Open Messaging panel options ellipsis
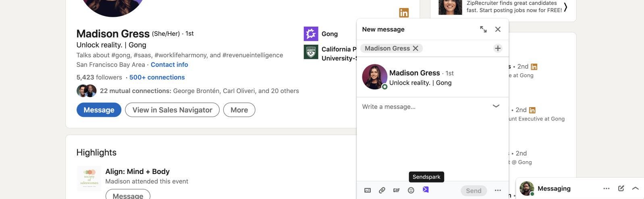This screenshot has width=644, height=199. tap(607, 189)
